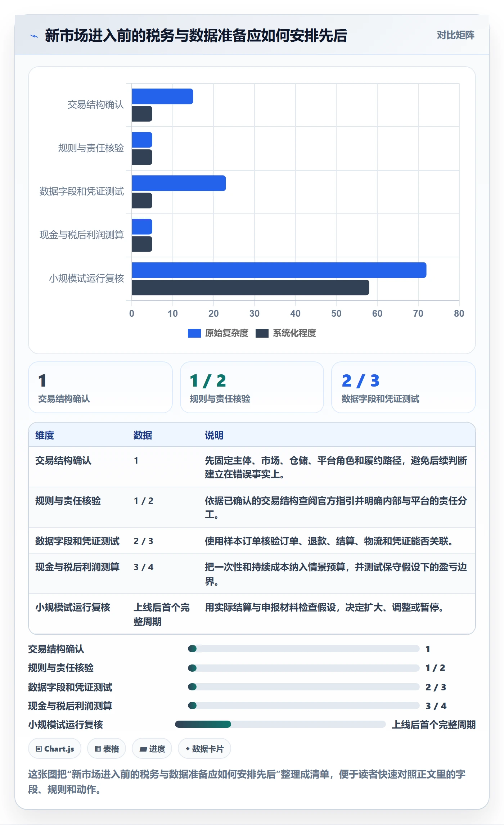Click the 上线后首个完整周期 cell in the table
This screenshot has width=504, height=825.
(x=162, y=614)
